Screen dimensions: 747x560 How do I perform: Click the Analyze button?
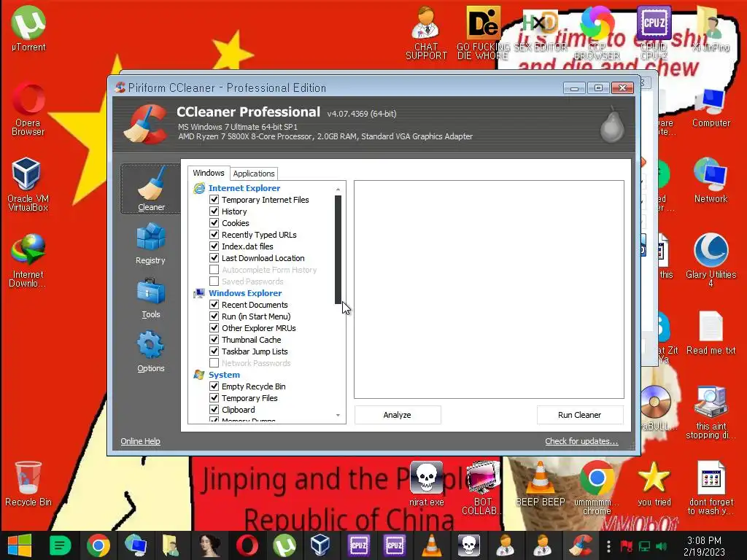pos(398,415)
